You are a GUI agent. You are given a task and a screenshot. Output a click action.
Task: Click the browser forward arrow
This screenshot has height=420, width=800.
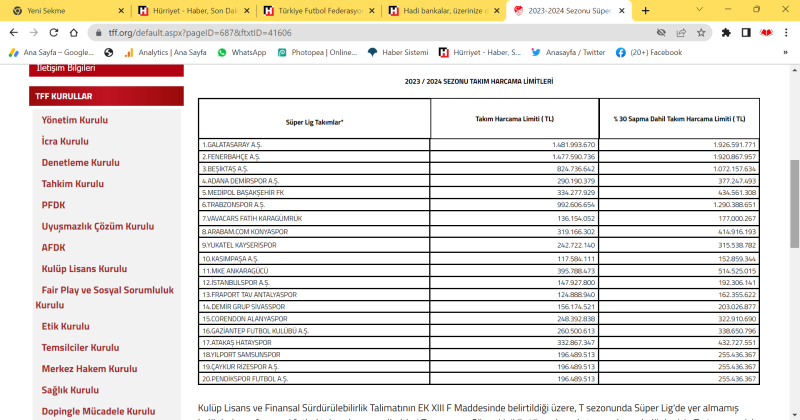click(x=34, y=33)
